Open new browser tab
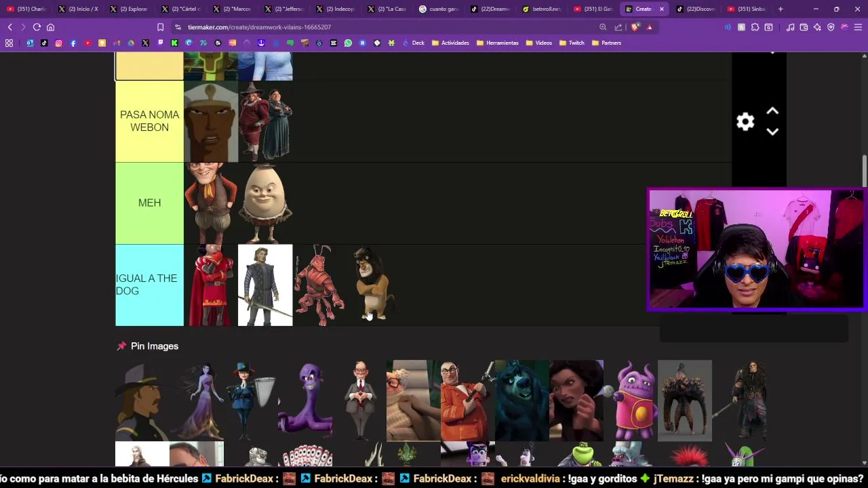 (x=781, y=9)
